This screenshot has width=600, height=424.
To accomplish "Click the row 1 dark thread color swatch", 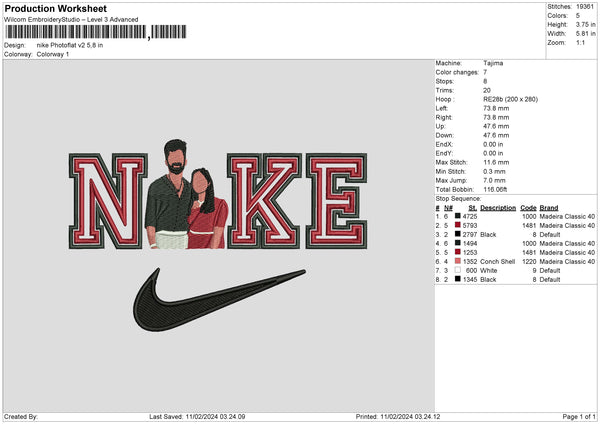I will coord(458,216).
